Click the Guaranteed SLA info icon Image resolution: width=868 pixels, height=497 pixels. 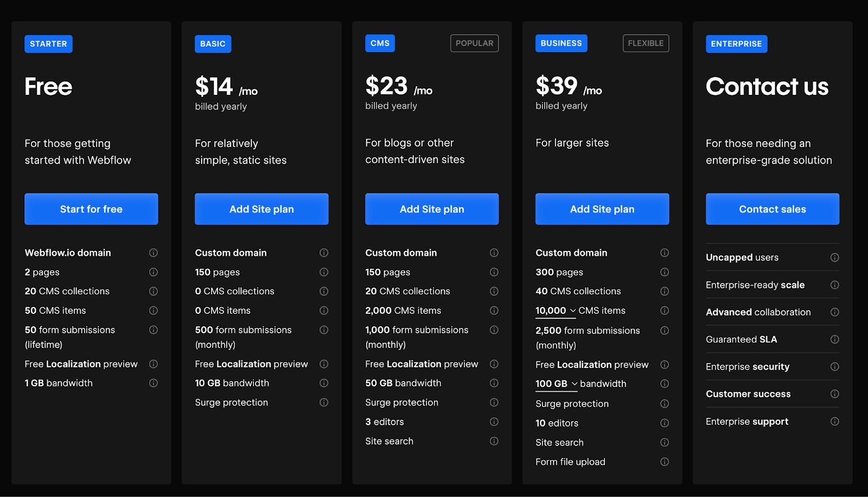[835, 339]
